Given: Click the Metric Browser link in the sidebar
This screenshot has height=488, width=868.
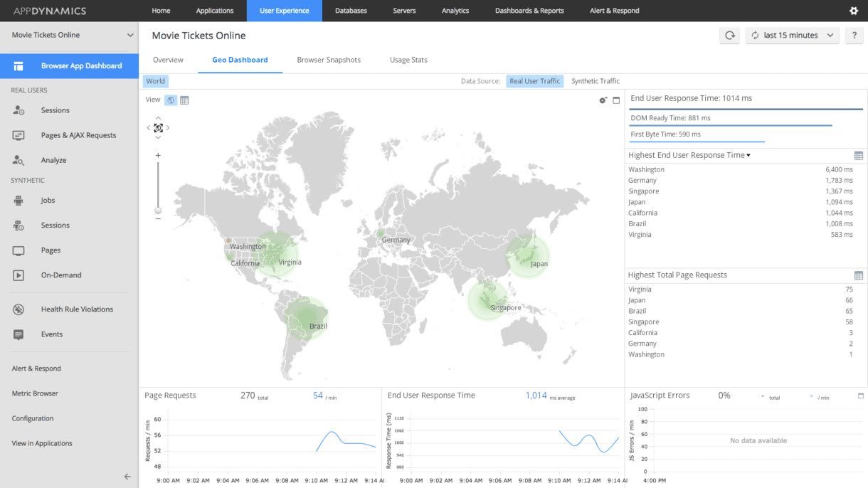Looking at the screenshot, I should point(35,393).
